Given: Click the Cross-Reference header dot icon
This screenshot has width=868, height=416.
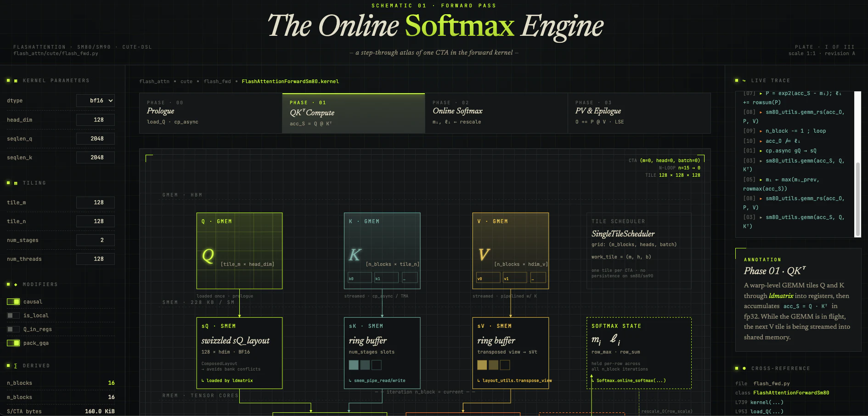Looking at the screenshot, I should pyautogui.click(x=744, y=368).
